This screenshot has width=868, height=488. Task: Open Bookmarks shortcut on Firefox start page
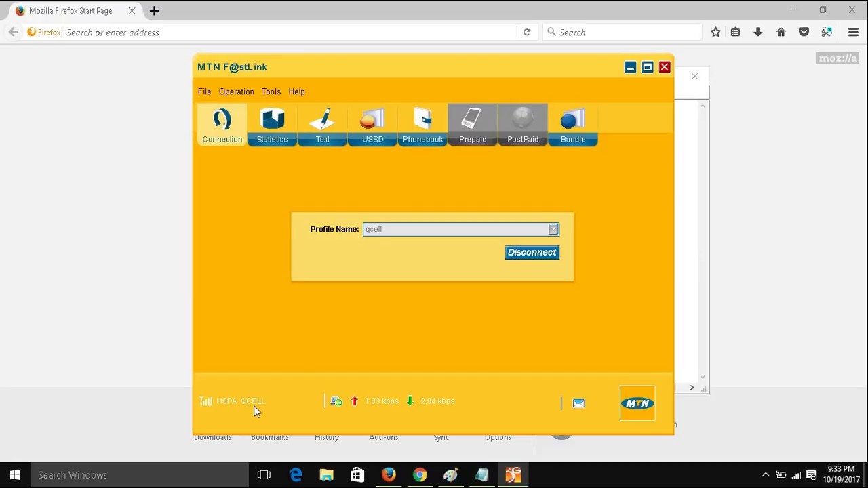coord(270,437)
